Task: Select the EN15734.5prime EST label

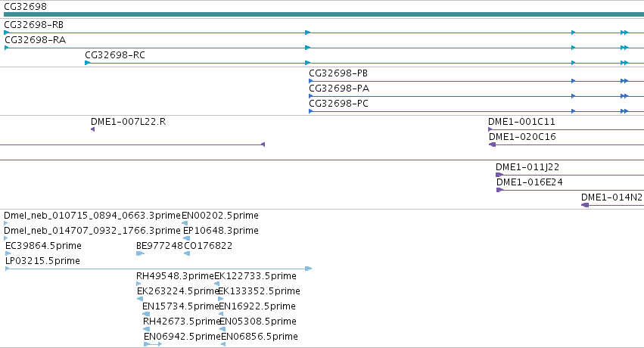Action: [x=180, y=306]
